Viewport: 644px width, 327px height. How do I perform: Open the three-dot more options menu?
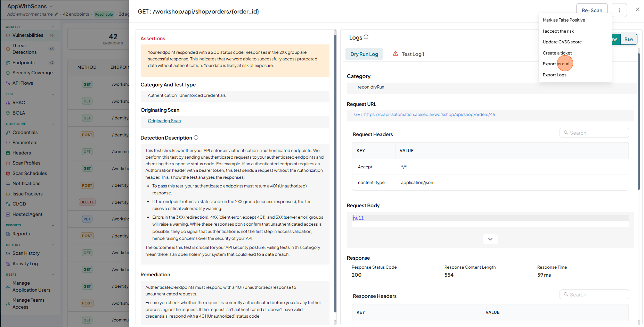coord(619,10)
